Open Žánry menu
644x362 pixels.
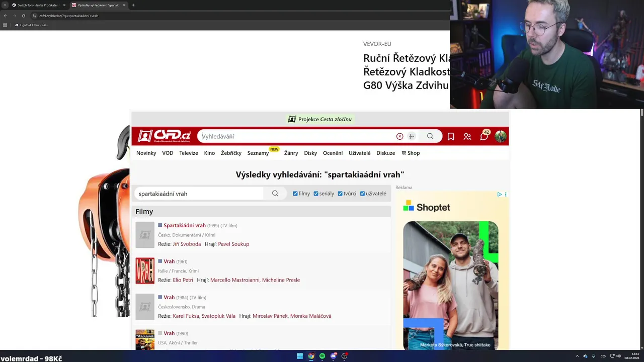pos(291,153)
